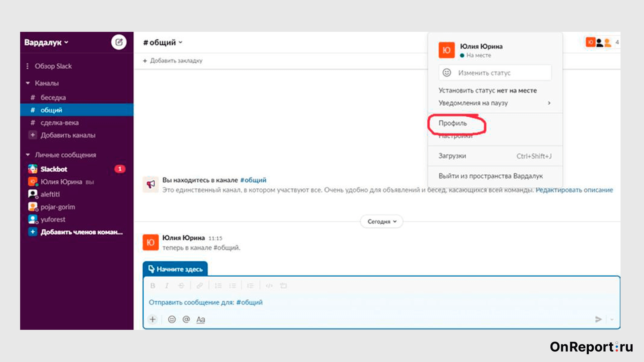Toggle the Aa formatting toolbar
Image resolution: width=644 pixels, height=362 pixels.
point(201,320)
